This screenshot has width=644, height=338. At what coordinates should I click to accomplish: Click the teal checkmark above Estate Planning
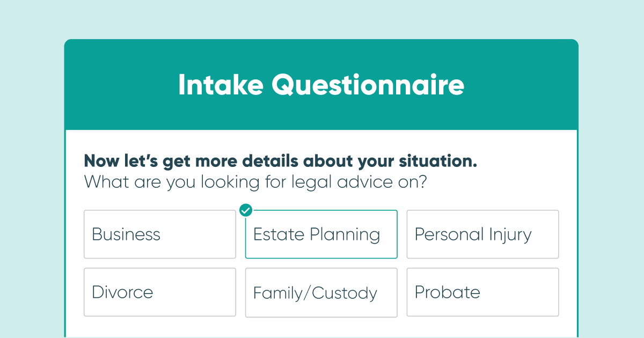pos(246,210)
